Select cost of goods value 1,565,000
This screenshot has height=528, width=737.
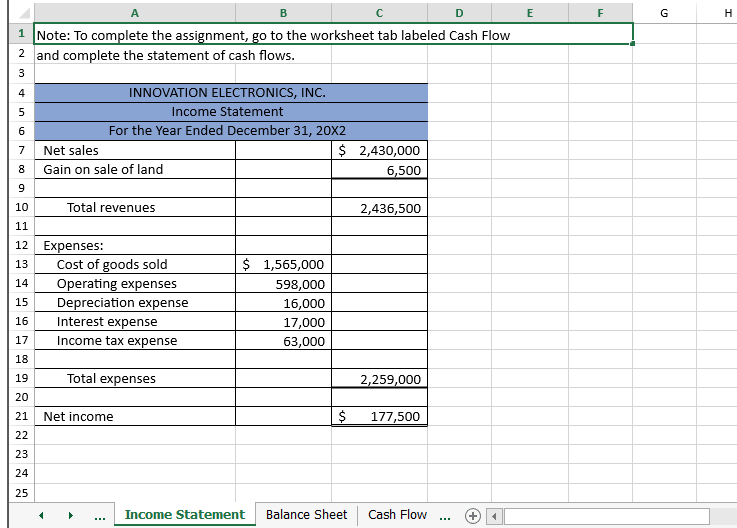(283, 264)
